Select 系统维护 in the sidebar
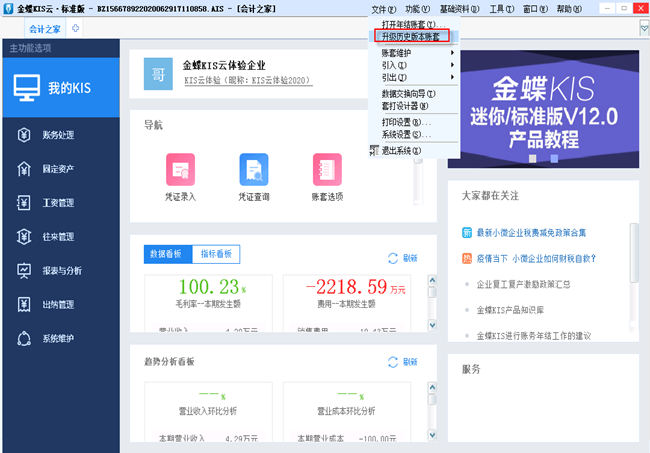650x453 pixels. coord(58,338)
